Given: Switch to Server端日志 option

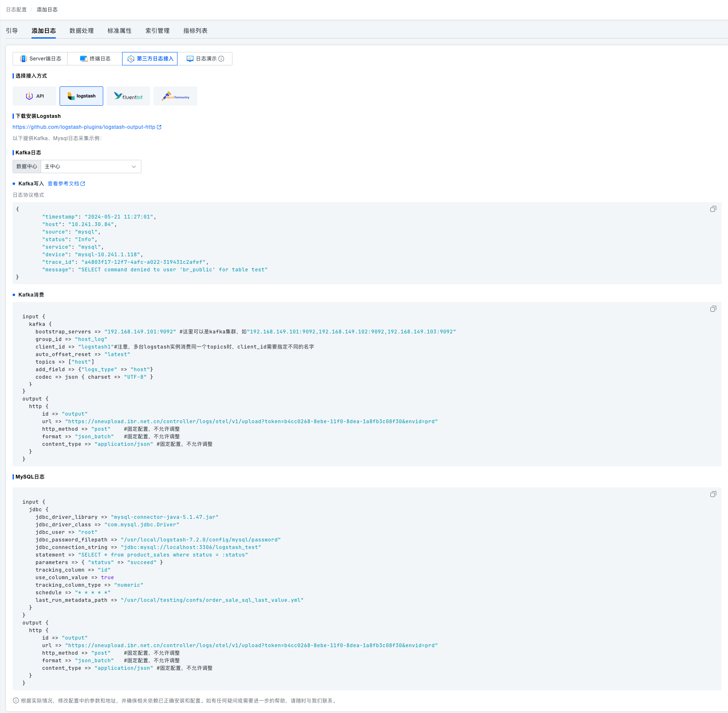Looking at the screenshot, I should (x=40, y=59).
